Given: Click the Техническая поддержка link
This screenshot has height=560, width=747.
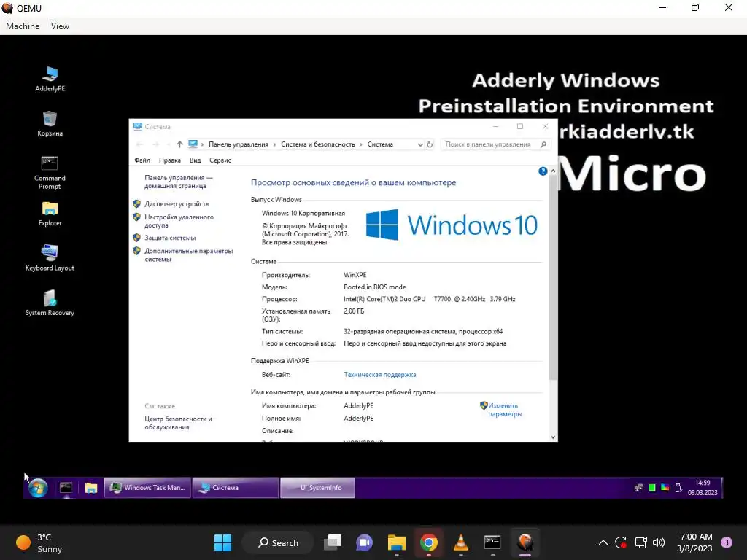Looking at the screenshot, I should coord(379,375).
